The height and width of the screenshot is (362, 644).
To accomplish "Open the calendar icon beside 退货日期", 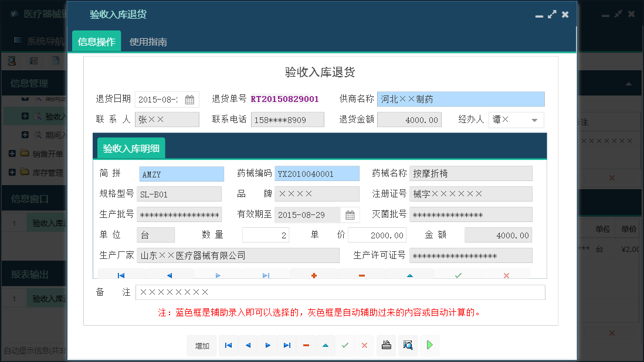I will point(189,99).
